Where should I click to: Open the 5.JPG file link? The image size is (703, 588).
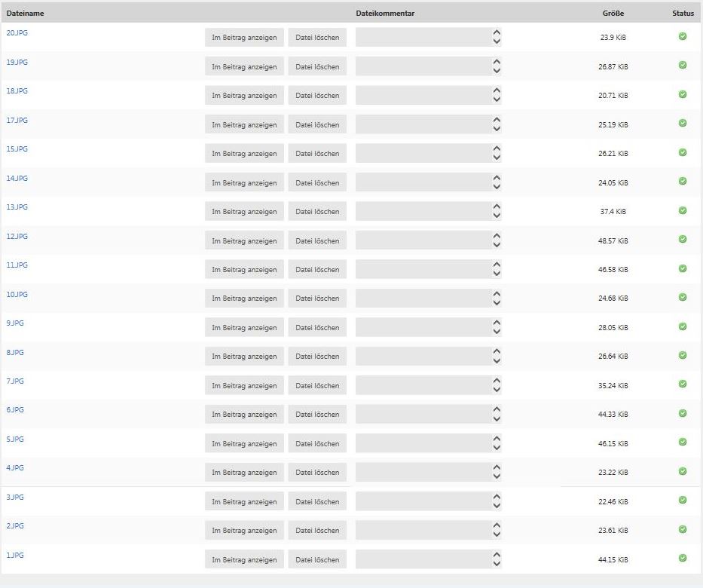point(15,439)
